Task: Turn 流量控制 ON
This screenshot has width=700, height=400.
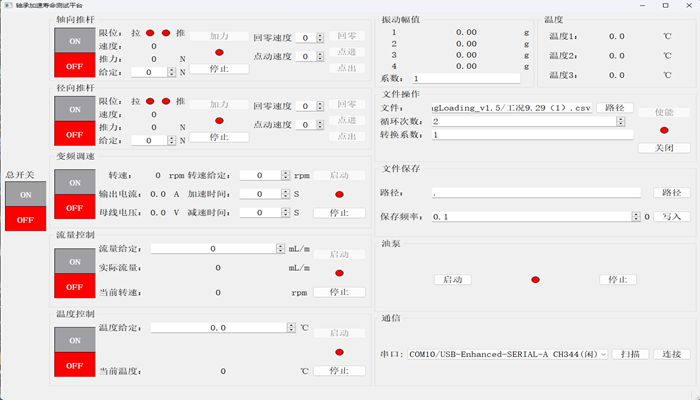Action: pos(75,260)
